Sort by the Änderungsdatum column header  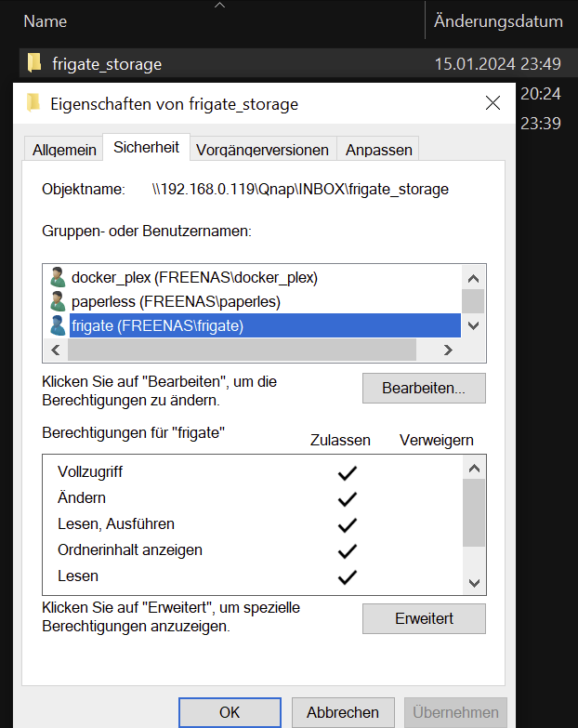click(498, 20)
